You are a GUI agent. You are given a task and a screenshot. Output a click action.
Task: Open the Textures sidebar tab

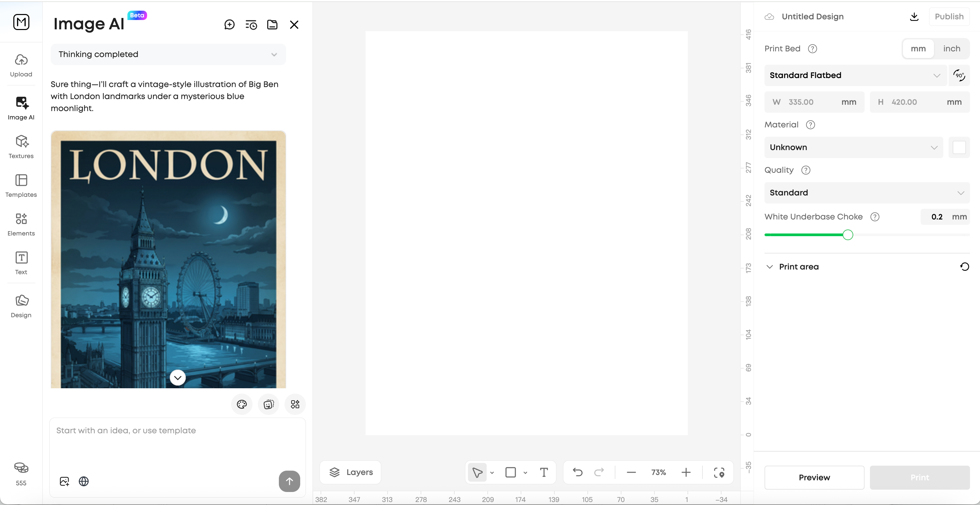click(21, 146)
